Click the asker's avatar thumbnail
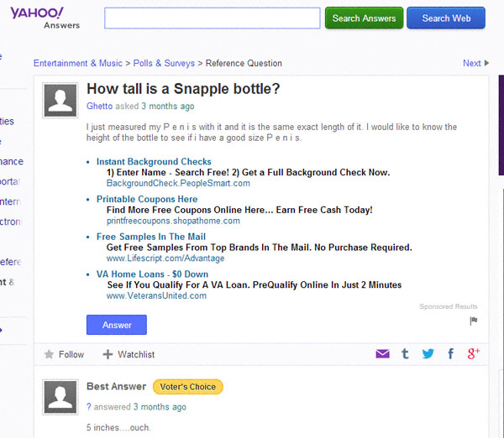The image size is (504, 438). pos(62,100)
